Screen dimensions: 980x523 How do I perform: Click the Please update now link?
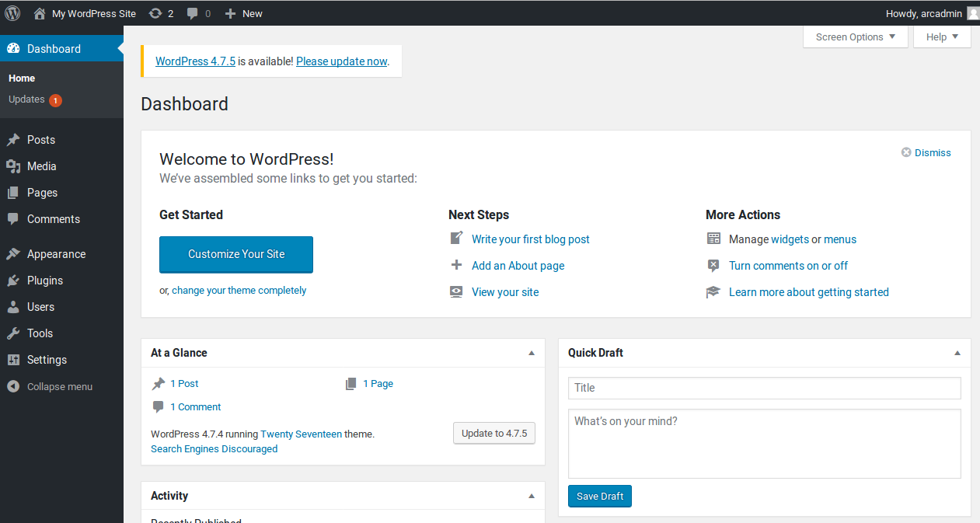(x=341, y=61)
